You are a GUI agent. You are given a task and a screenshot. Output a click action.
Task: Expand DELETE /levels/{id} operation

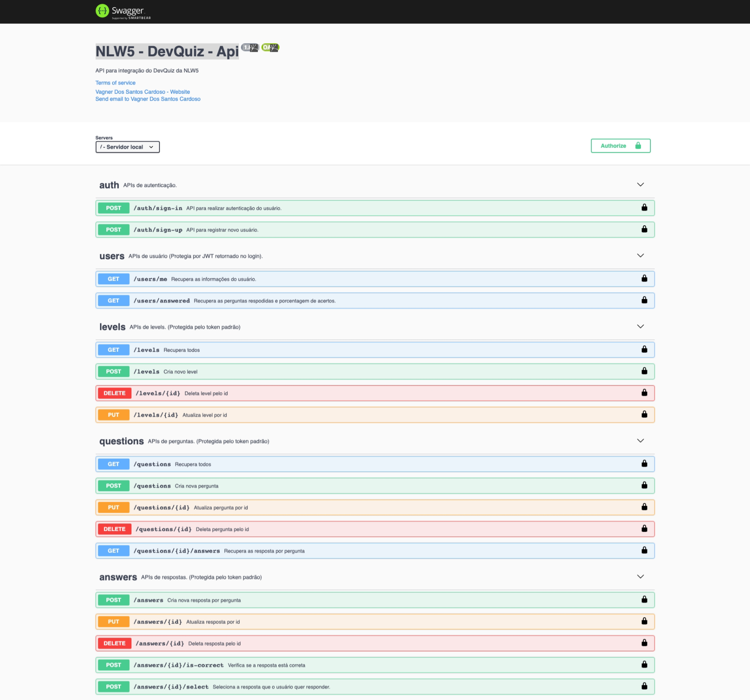coord(375,393)
